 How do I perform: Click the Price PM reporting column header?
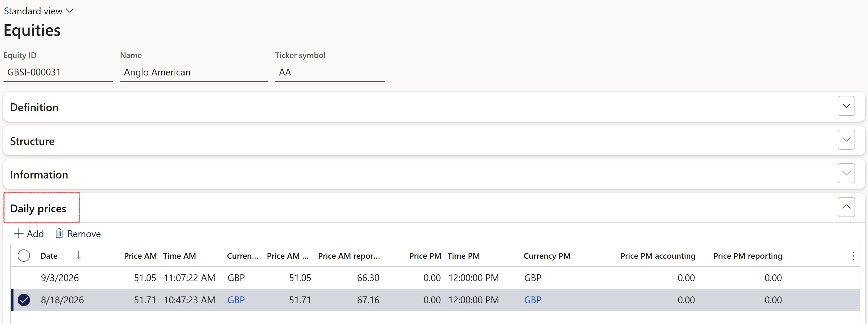tap(748, 256)
